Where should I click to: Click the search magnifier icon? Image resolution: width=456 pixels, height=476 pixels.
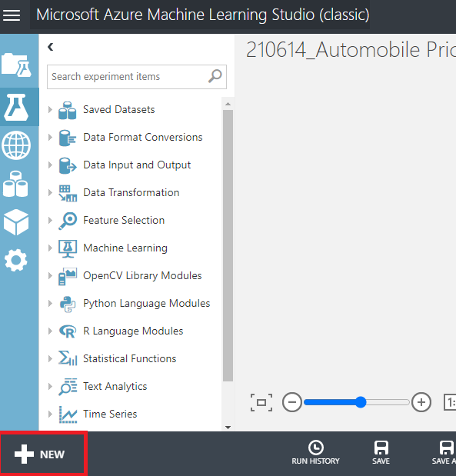[x=215, y=76]
